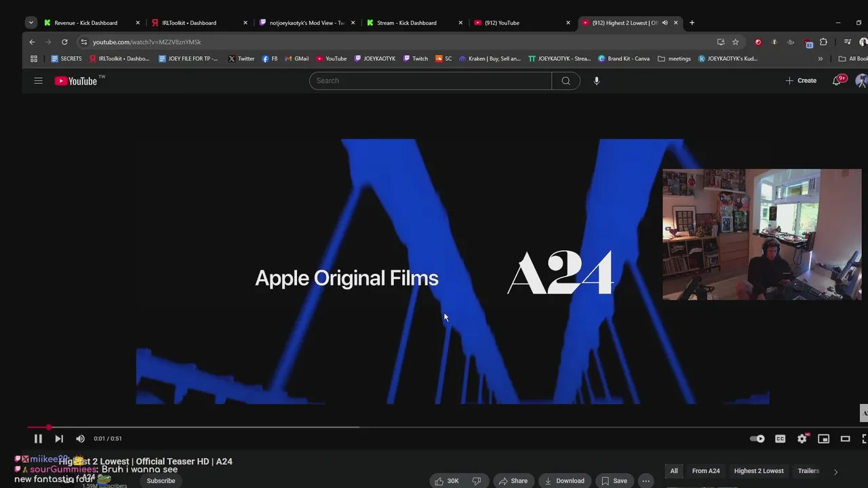Open the tab search dropdown

[31, 22]
